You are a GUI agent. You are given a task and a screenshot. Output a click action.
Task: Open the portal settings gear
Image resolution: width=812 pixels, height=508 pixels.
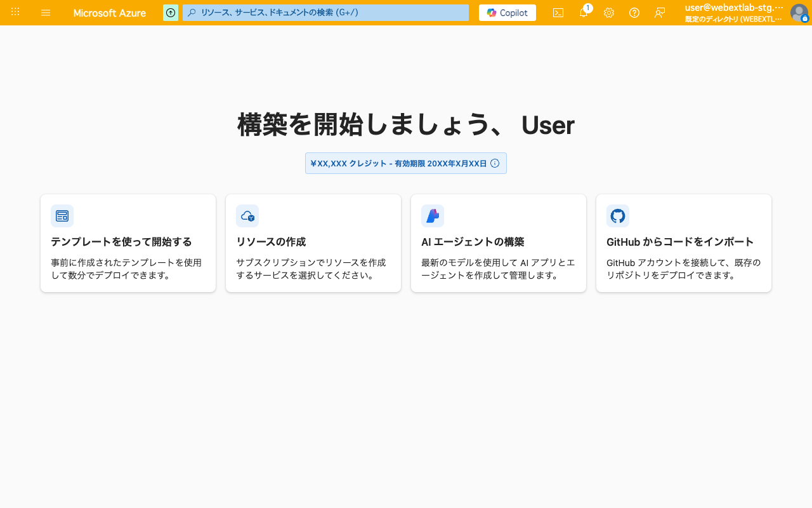tap(609, 13)
